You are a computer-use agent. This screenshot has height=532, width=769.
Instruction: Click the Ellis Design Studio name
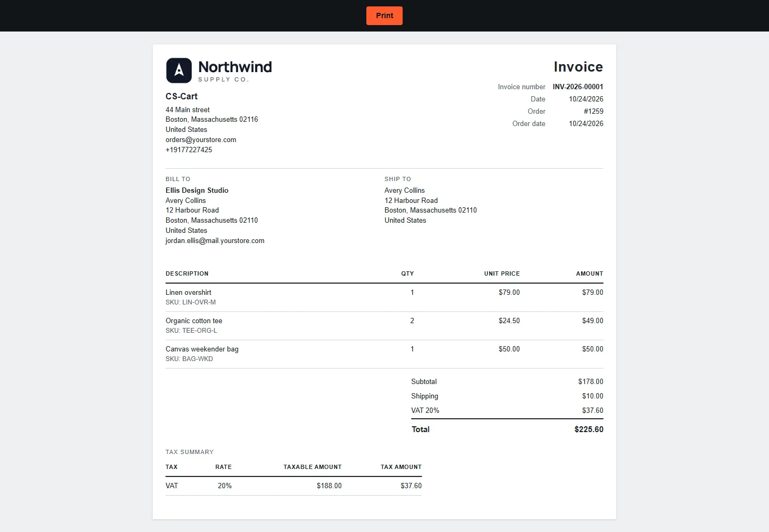[x=197, y=190]
